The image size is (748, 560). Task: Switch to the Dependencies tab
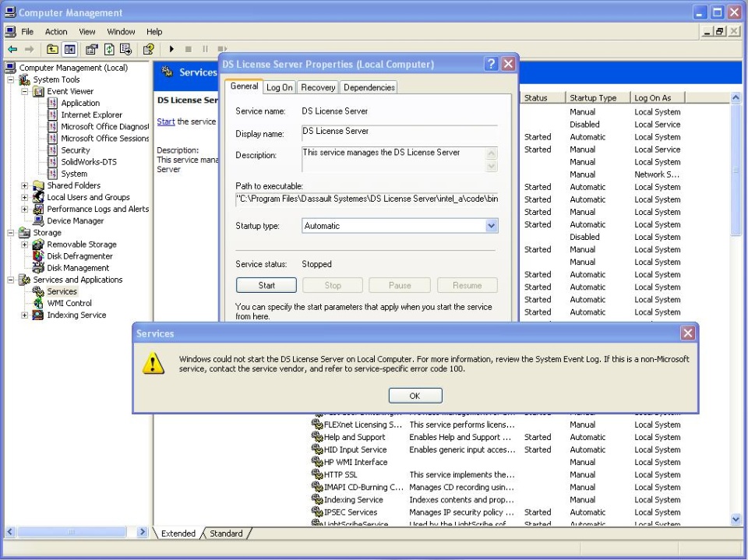[369, 87]
